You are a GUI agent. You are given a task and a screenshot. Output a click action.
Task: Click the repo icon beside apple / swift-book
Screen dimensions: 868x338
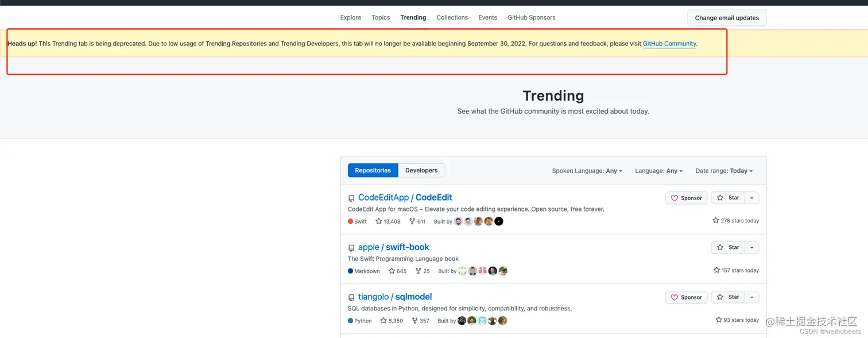coord(351,248)
